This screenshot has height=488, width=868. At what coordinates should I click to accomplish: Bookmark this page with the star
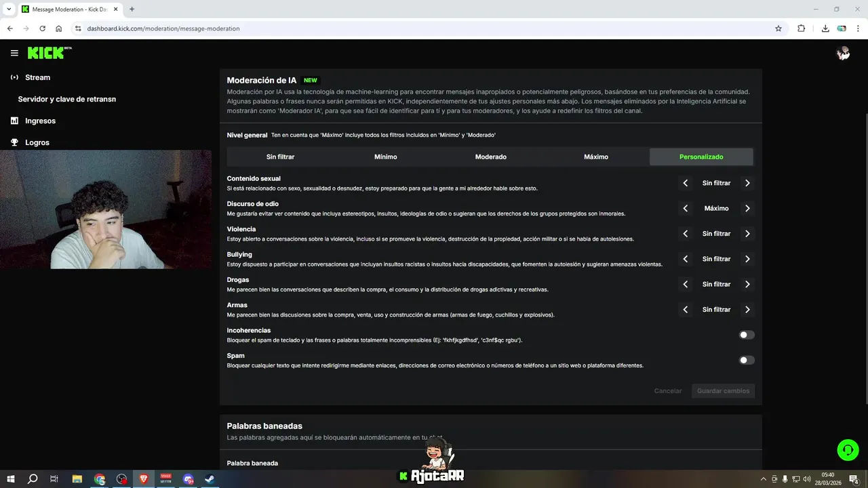tap(778, 28)
